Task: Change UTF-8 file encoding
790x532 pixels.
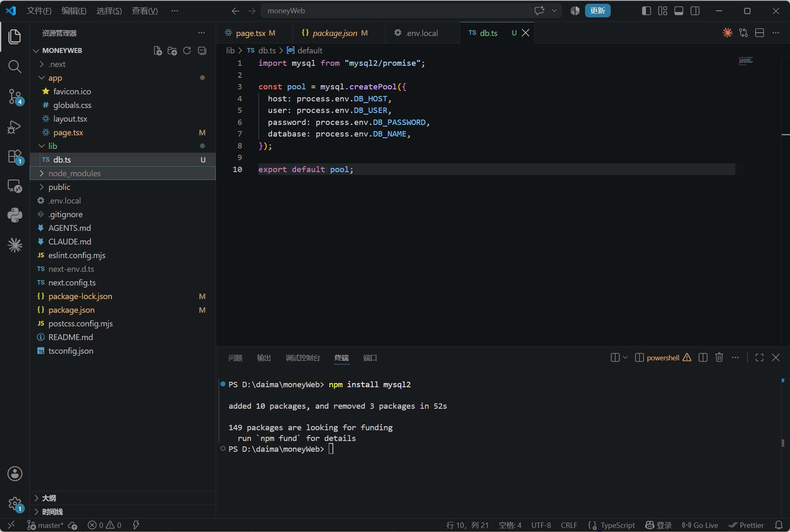Action: (541, 525)
